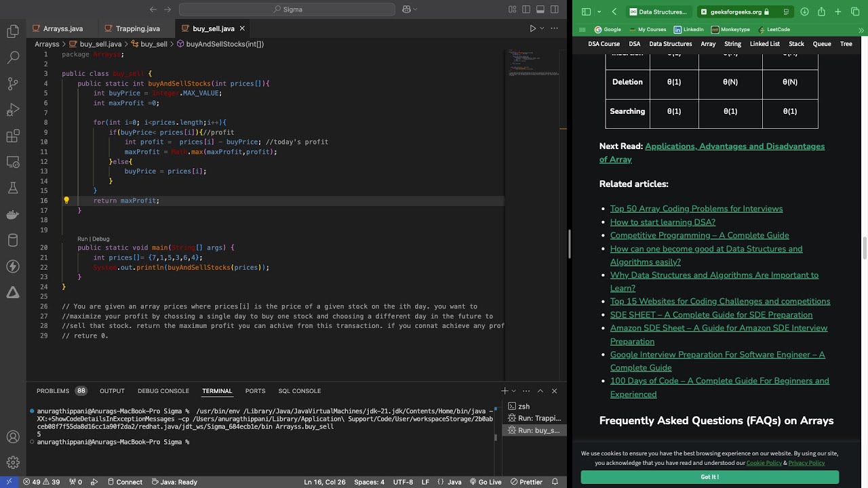
Task: Open the Database cylinder view
Action: [13, 240]
